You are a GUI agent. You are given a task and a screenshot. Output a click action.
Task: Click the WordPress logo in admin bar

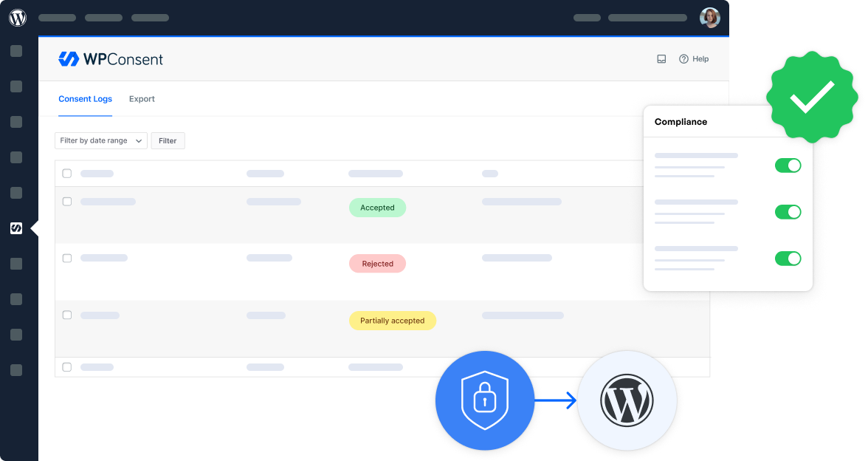tap(18, 18)
